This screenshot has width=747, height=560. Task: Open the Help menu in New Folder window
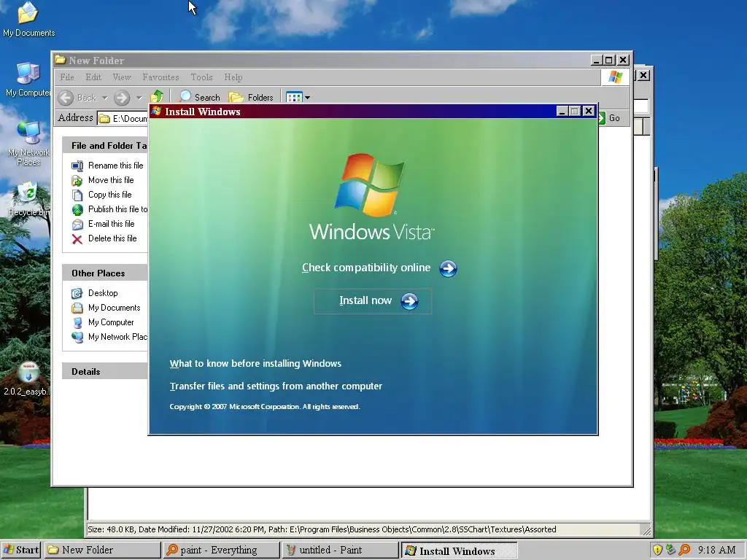[233, 77]
